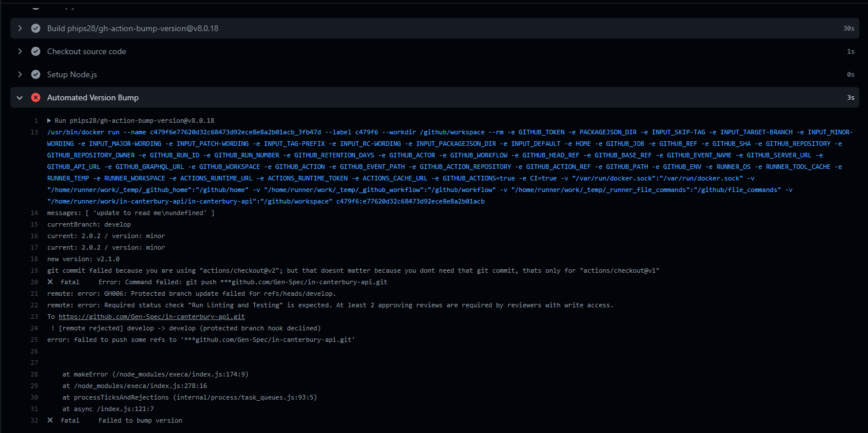Click the Run command text on line 1
This screenshot has height=433, width=868.
point(133,120)
